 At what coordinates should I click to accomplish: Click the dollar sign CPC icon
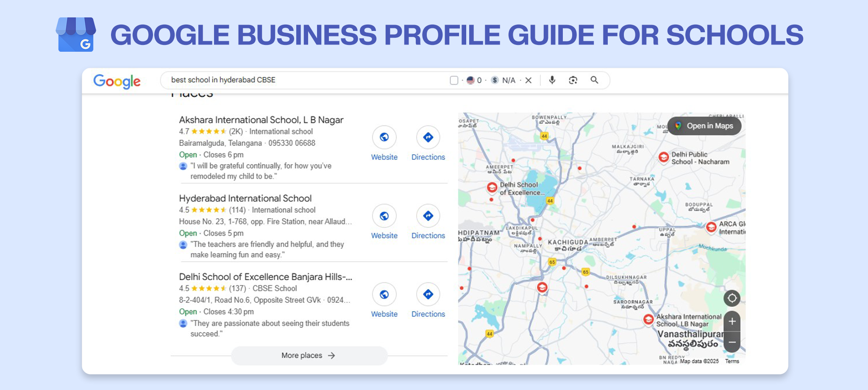(495, 80)
